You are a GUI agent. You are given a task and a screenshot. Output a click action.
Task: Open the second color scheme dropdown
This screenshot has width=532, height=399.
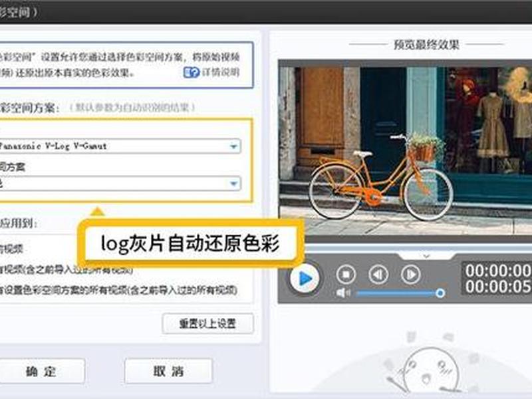coord(233,184)
